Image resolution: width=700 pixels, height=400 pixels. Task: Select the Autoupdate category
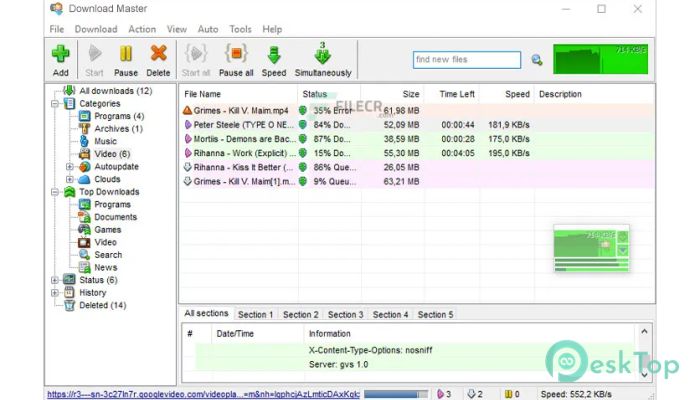116,167
